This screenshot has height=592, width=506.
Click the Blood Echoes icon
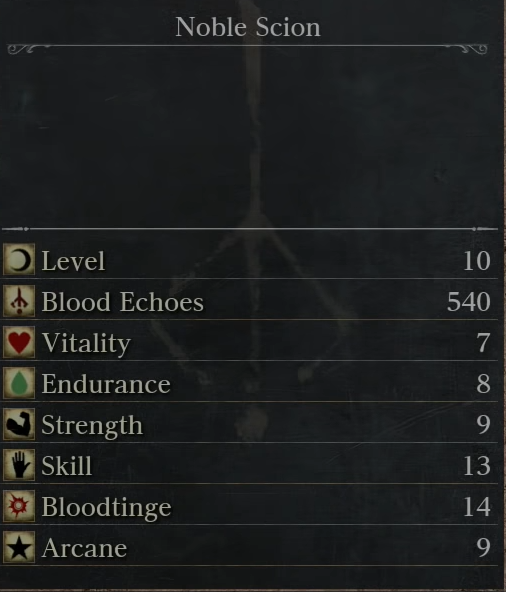click(19, 301)
